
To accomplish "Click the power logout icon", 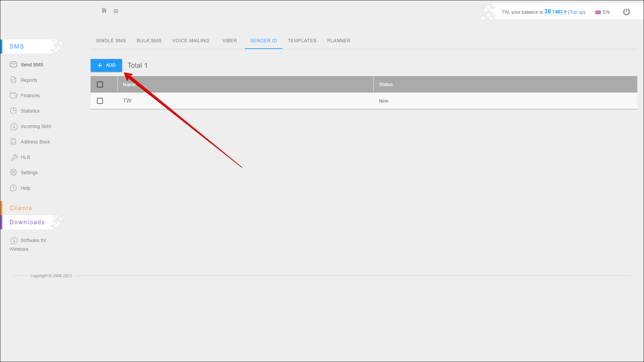I will (626, 12).
